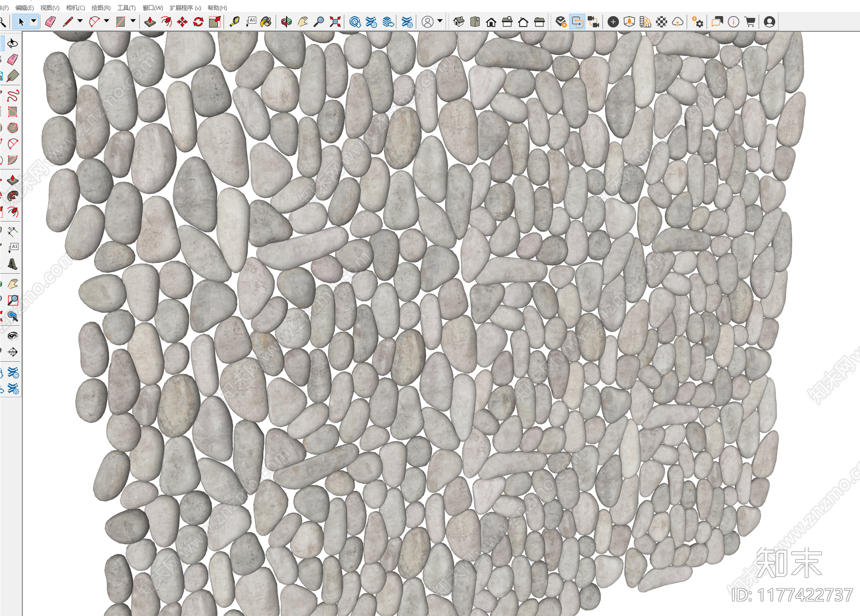Viewport: 860px width, 616px height.
Task: Click Enscape cloud upload icon
Action: coord(678,22)
